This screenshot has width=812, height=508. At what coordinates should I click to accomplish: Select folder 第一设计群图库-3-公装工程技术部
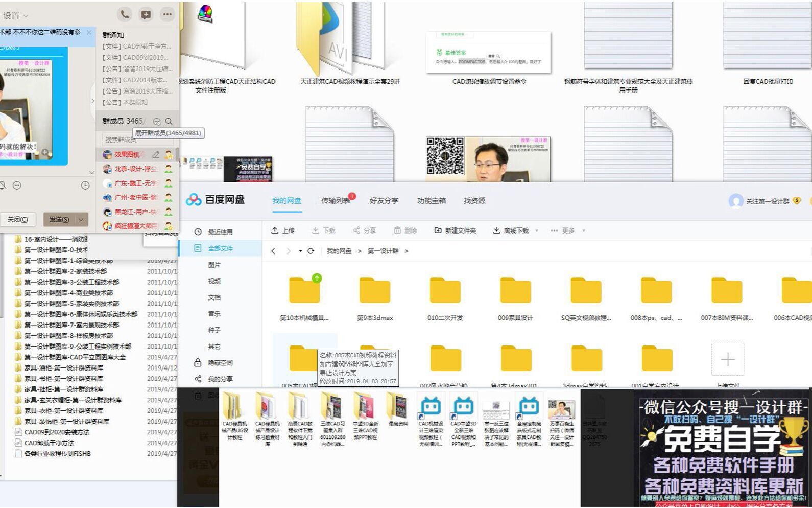tap(71, 282)
